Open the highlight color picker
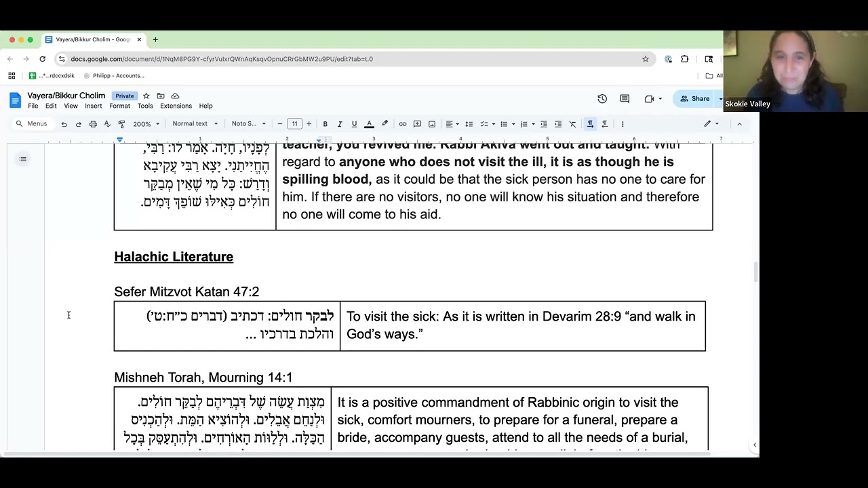The width and height of the screenshot is (868, 488). point(384,124)
